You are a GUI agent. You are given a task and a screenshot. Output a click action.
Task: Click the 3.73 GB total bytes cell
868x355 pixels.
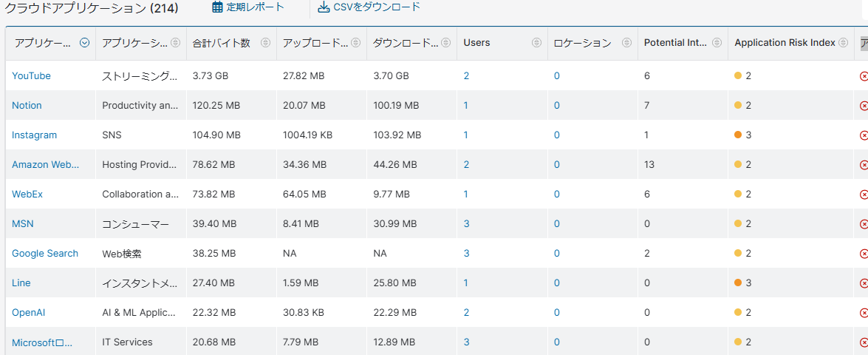tap(211, 75)
